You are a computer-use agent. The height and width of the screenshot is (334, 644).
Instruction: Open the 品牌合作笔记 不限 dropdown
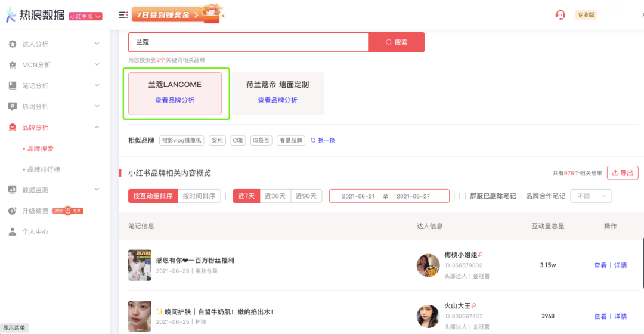coord(591,196)
